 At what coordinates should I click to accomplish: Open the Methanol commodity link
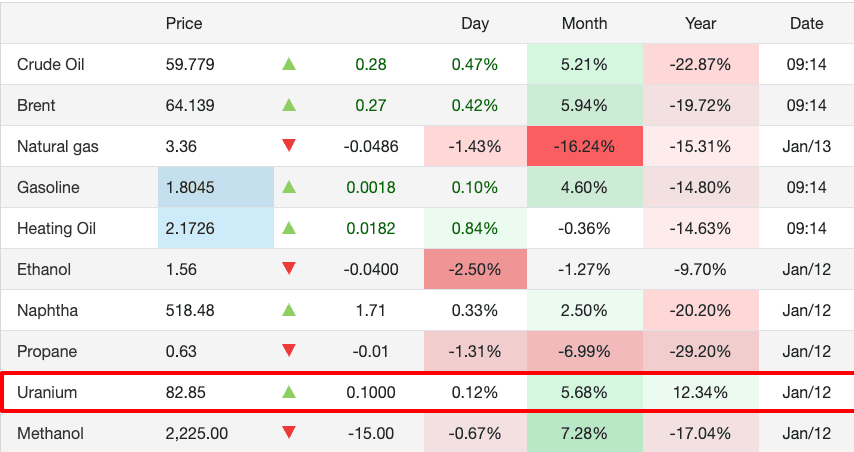point(50,433)
